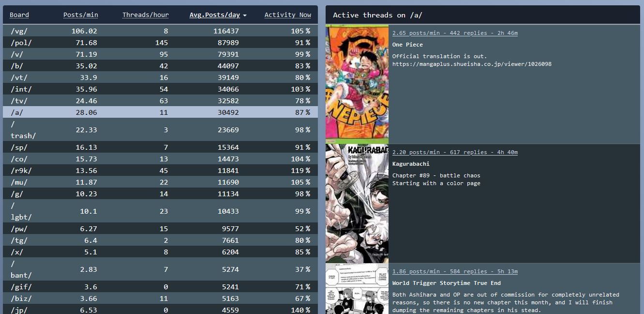Select the /pw/ board row
This screenshot has width=644, height=314.
click(161, 228)
